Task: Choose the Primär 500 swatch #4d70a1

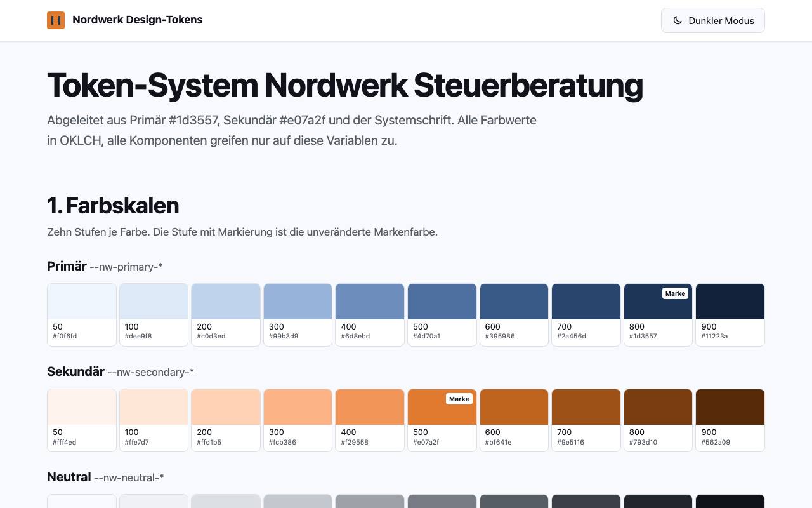Action: 442,315
